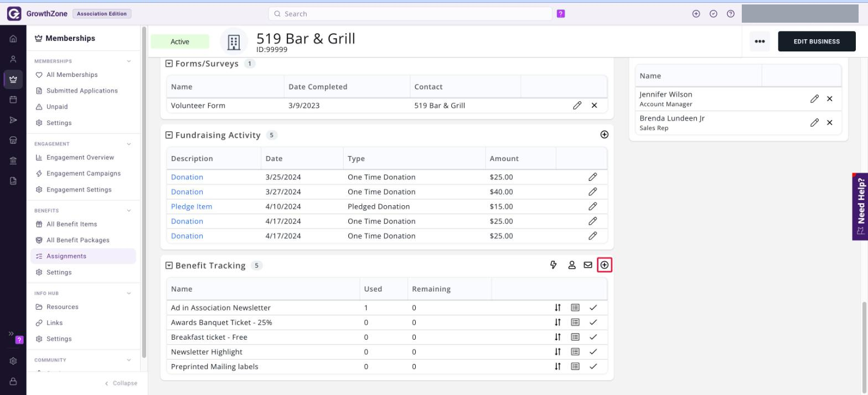This screenshot has width=868, height=395.
Task: Click the person icon in Benefit Tracking
Action: (572, 266)
